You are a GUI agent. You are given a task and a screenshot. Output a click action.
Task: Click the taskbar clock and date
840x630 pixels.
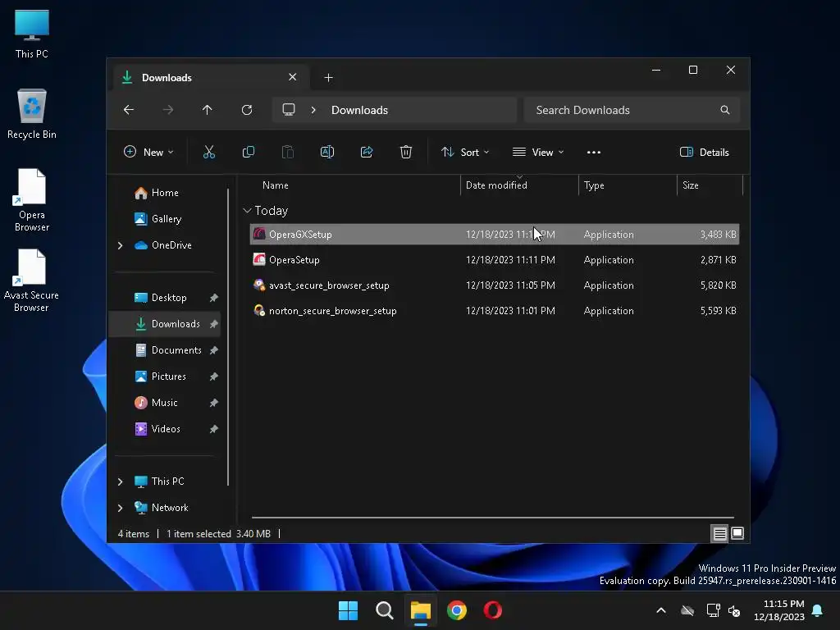779,610
